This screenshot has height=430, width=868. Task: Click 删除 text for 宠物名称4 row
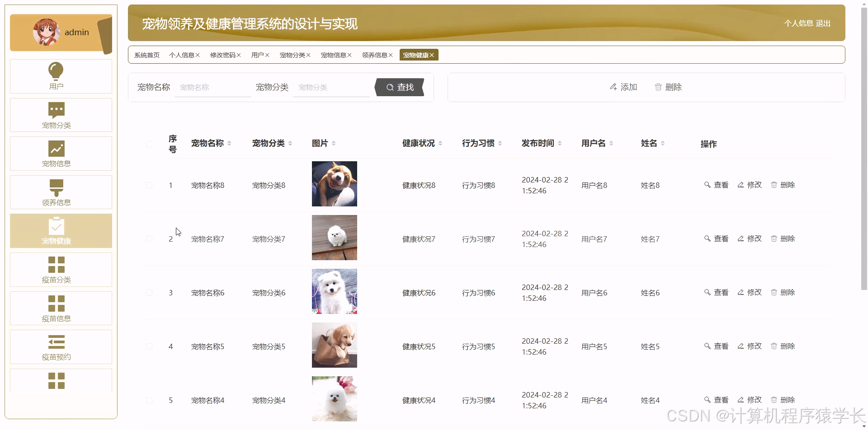[788, 400]
